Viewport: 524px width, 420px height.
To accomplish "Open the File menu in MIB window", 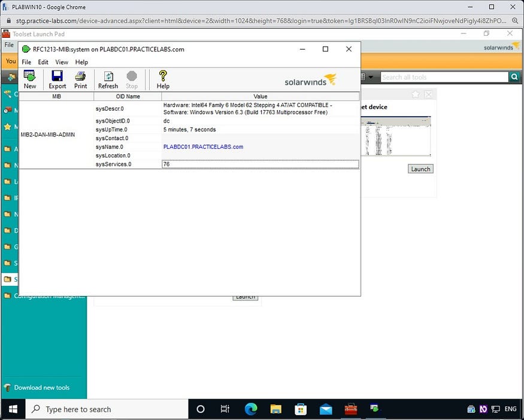I will [x=26, y=62].
